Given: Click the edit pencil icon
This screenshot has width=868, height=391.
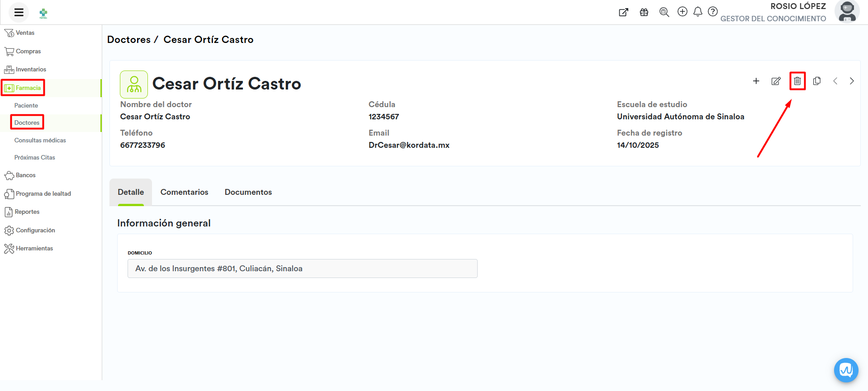Looking at the screenshot, I should 776,81.
